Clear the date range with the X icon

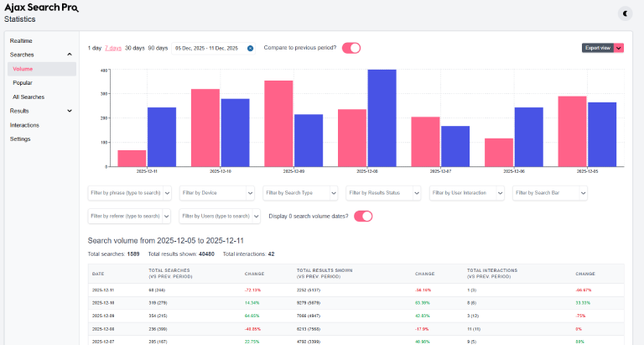[250, 48]
